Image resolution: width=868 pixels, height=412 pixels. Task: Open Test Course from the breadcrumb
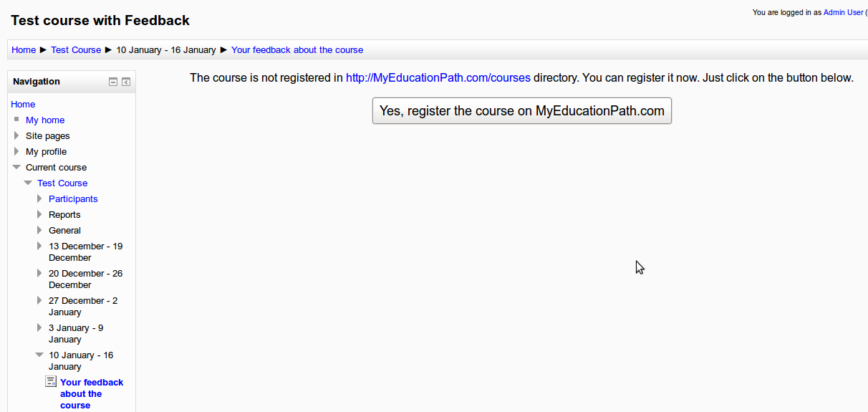(x=76, y=49)
